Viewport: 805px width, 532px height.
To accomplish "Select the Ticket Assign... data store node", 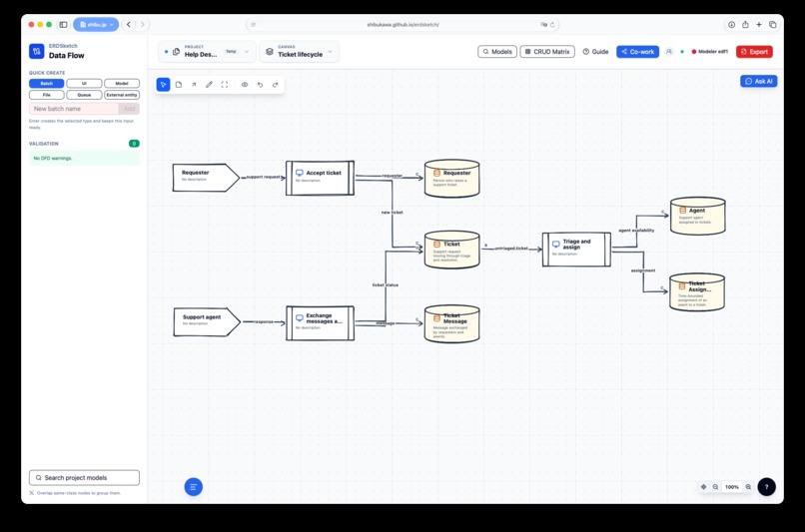I will click(697, 291).
